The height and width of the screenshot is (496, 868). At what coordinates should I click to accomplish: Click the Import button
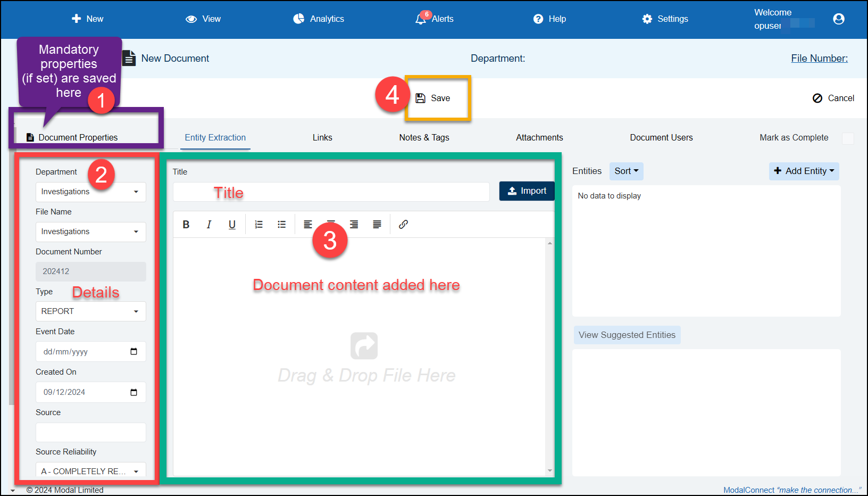click(527, 191)
